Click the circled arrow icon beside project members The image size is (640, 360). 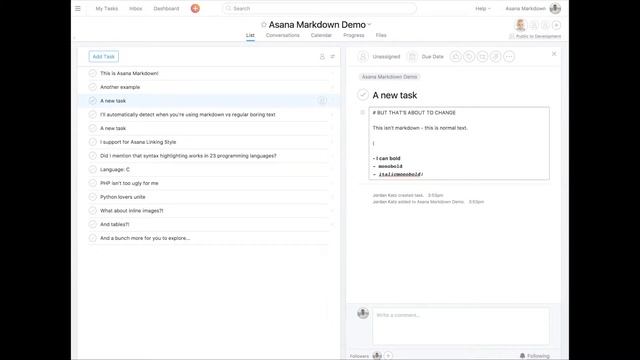point(556,25)
